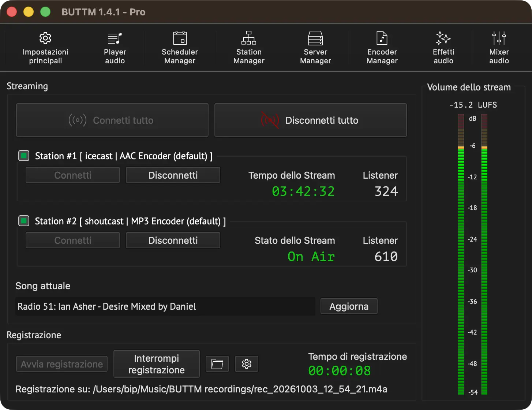This screenshot has width=532, height=410.
Task: Open Encoder Manager music file icon
Action: pyautogui.click(x=382, y=38)
